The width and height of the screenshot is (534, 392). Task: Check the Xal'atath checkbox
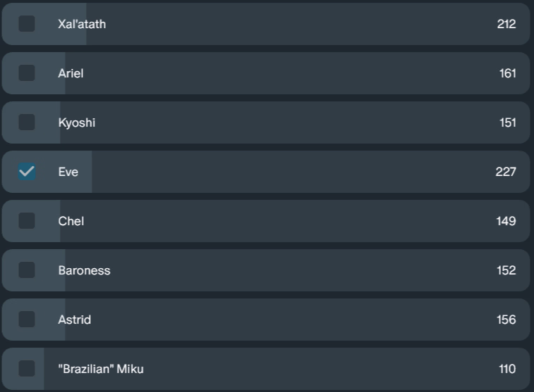(27, 24)
